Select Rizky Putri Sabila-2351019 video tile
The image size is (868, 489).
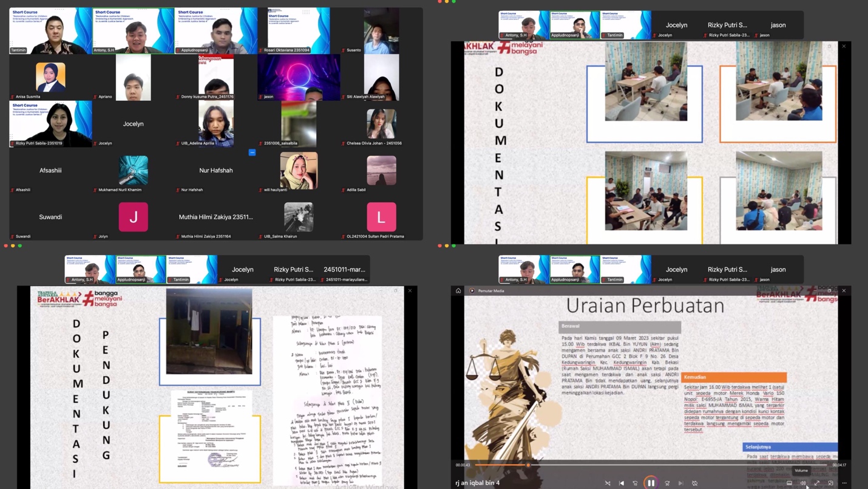pyautogui.click(x=50, y=123)
